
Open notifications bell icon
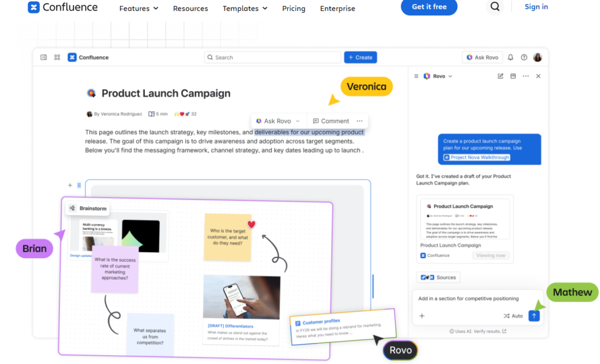tap(510, 57)
